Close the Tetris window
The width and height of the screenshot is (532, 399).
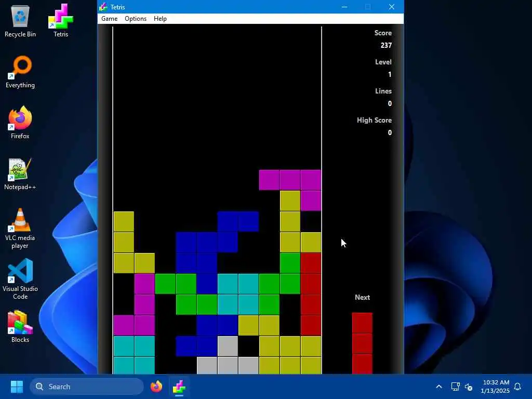pyautogui.click(x=392, y=7)
